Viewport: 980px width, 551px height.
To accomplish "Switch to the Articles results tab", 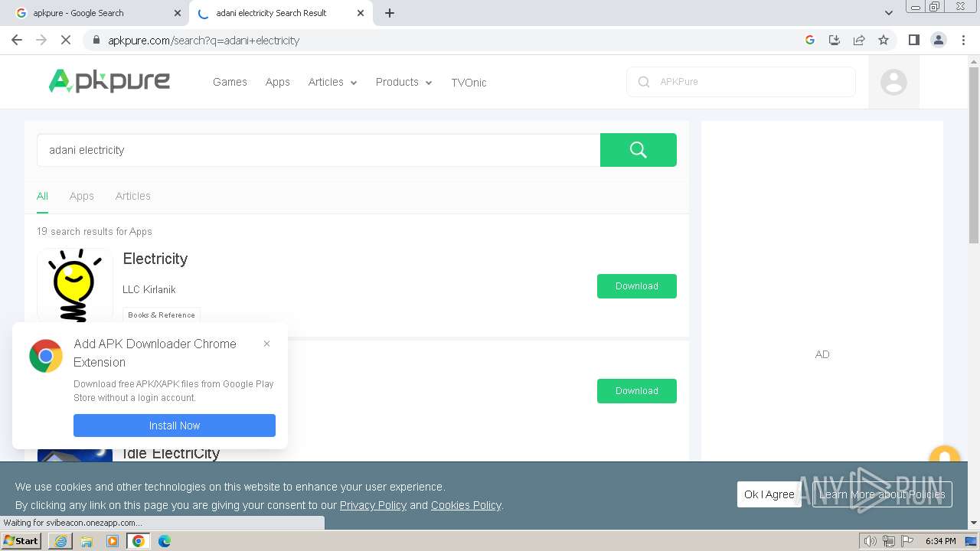I will pyautogui.click(x=132, y=196).
